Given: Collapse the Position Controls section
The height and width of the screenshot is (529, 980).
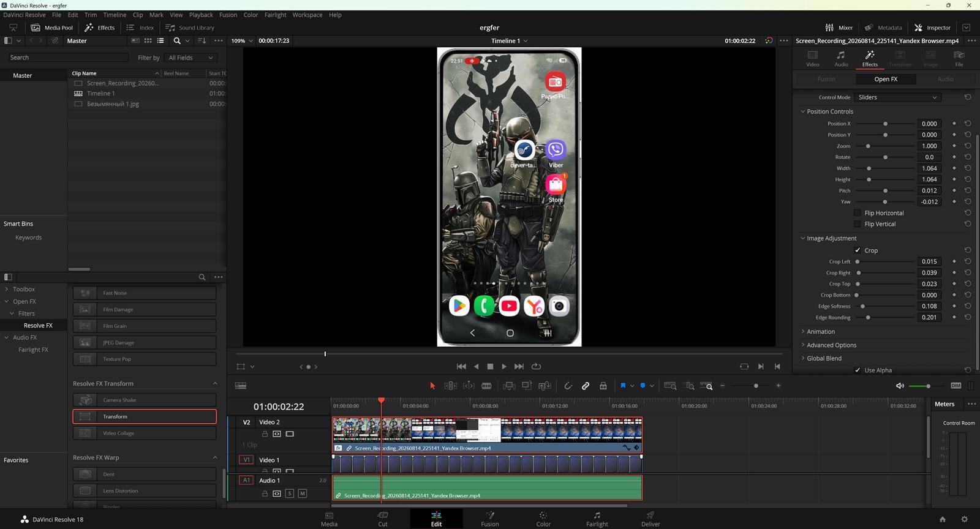Looking at the screenshot, I should point(803,111).
